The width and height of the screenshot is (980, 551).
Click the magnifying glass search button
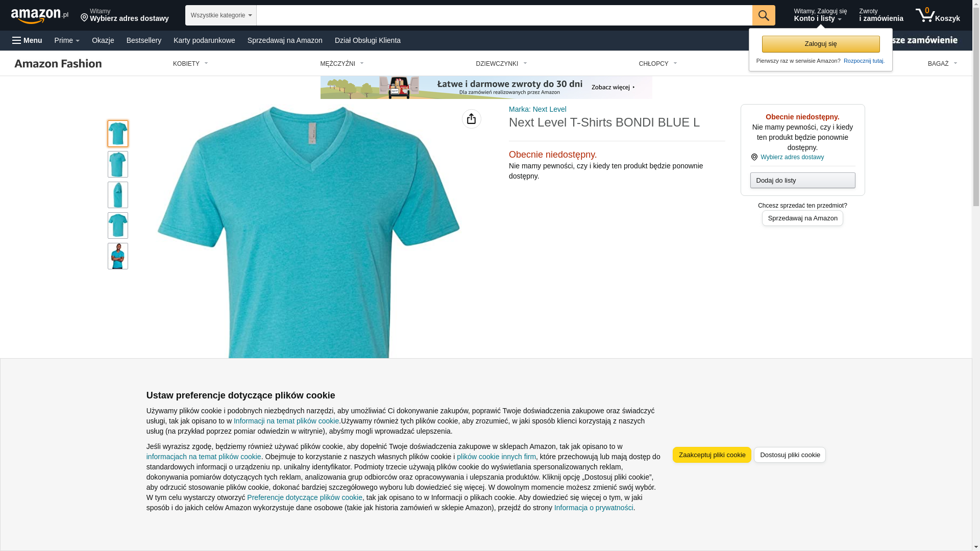(x=764, y=15)
